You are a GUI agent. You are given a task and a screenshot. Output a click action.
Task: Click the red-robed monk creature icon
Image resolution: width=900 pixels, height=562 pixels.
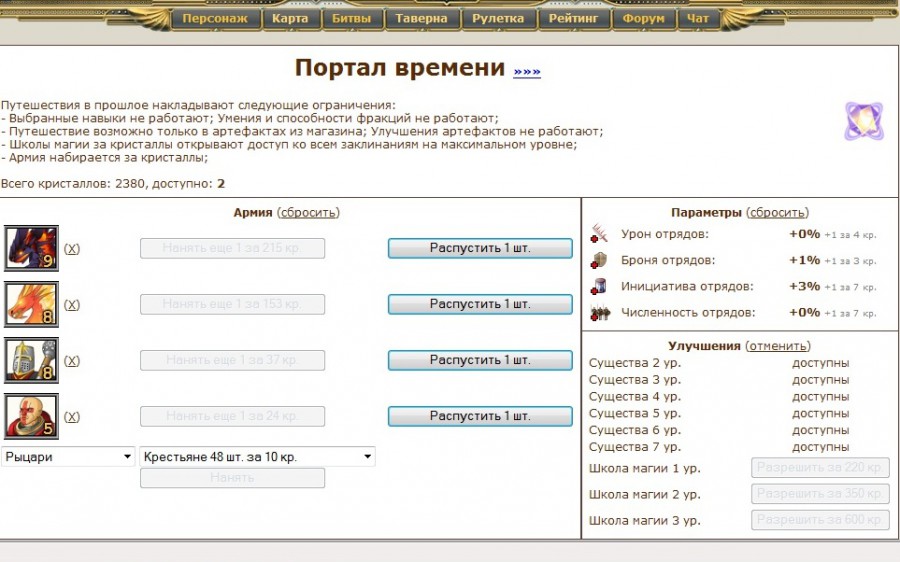[31, 416]
